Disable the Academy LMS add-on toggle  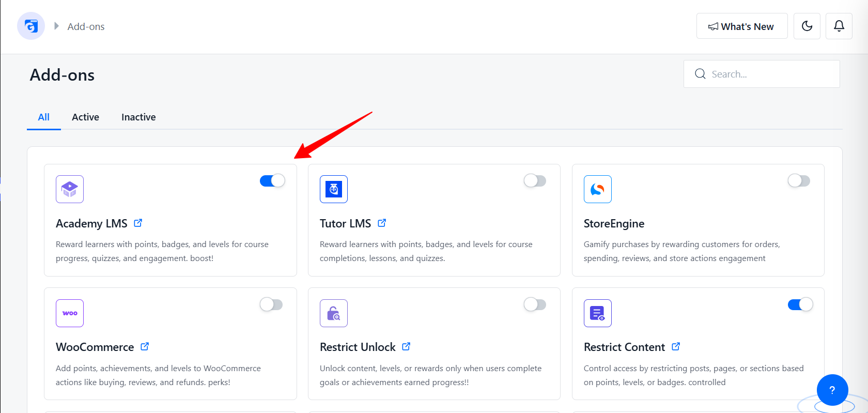272,180
